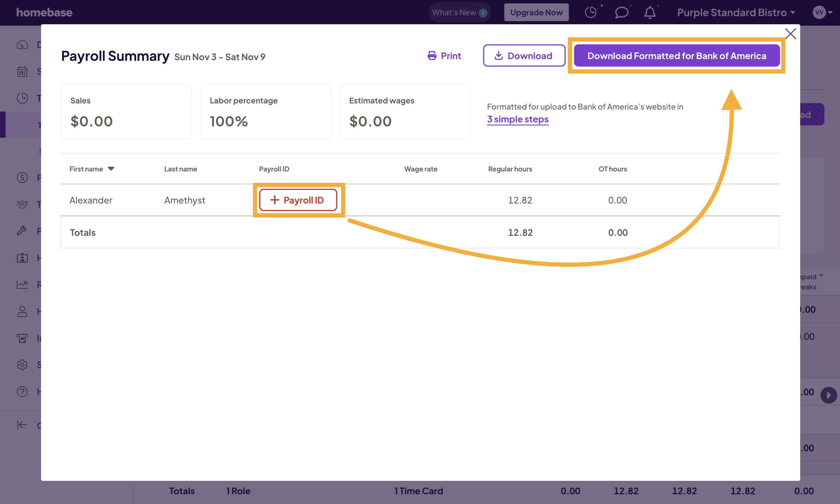Open Purple Standard Bistro location dropdown
Image resolution: width=840 pixels, height=504 pixels.
pos(736,13)
